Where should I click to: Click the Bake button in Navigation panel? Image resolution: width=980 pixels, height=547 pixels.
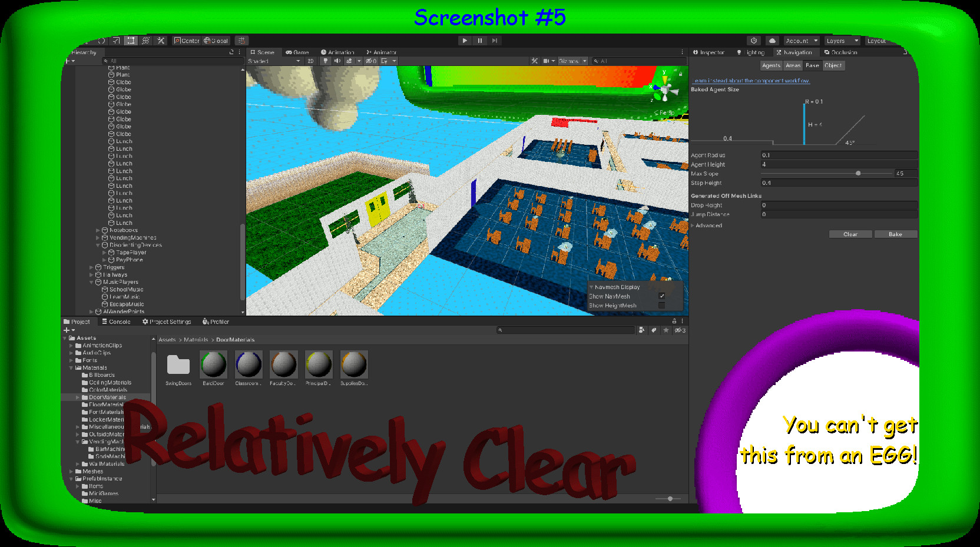coord(896,234)
